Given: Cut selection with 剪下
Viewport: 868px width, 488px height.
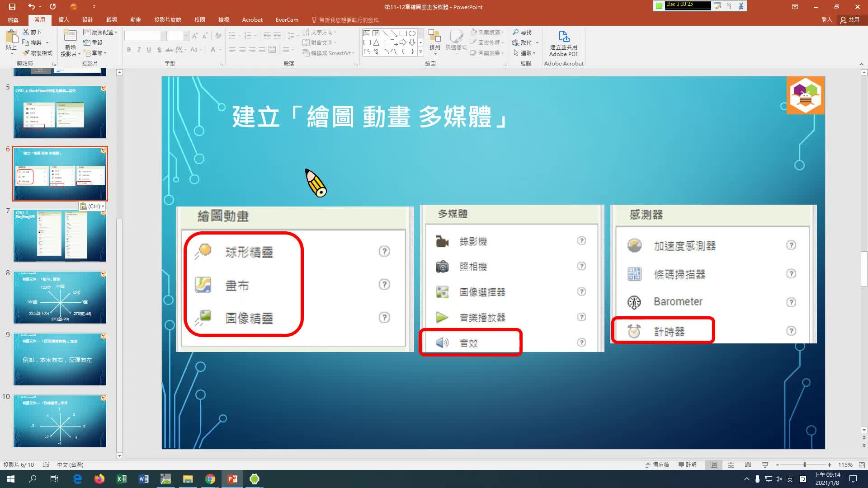Looking at the screenshot, I should pyautogui.click(x=33, y=32).
